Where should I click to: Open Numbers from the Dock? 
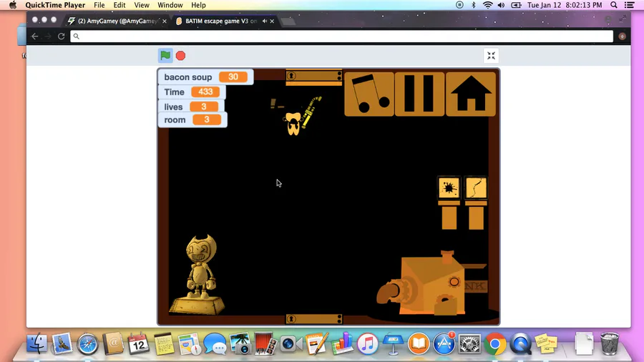(x=342, y=343)
